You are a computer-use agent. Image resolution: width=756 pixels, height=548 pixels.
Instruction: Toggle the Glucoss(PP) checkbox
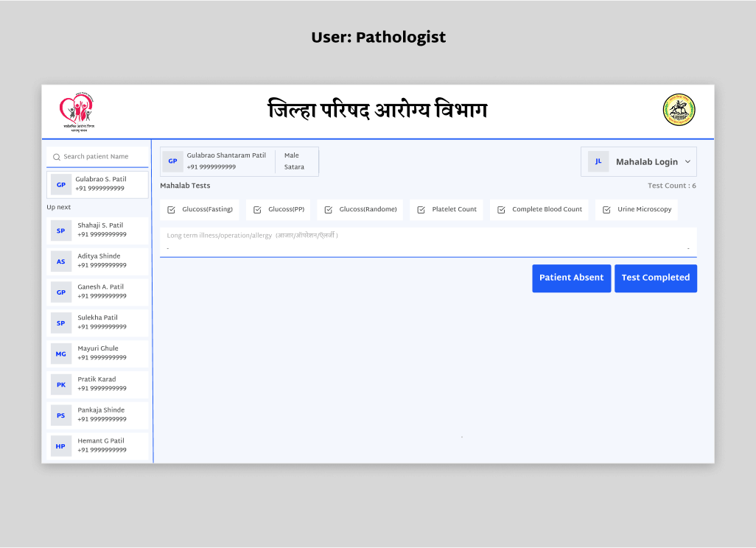pyautogui.click(x=258, y=210)
